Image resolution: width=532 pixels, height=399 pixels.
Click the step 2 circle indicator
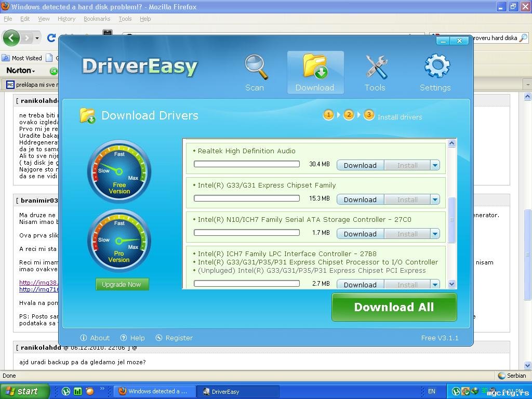tap(349, 115)
